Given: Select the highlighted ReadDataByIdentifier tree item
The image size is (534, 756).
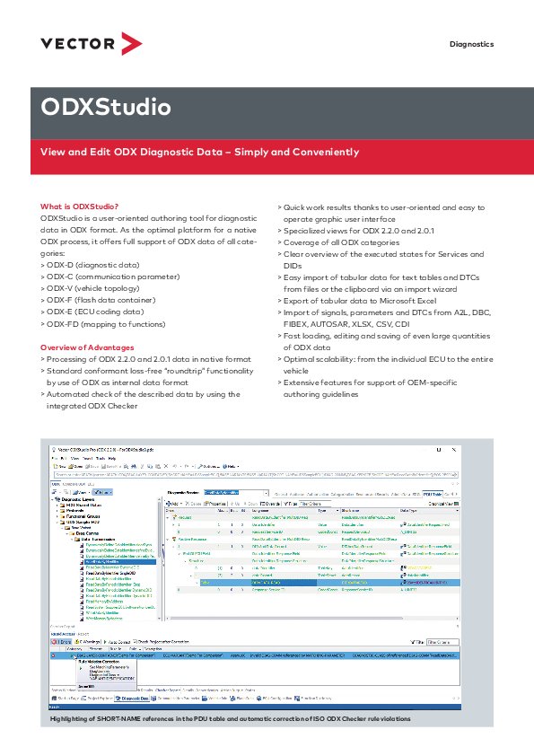Looking at the screenshot, I should point(120,562).
